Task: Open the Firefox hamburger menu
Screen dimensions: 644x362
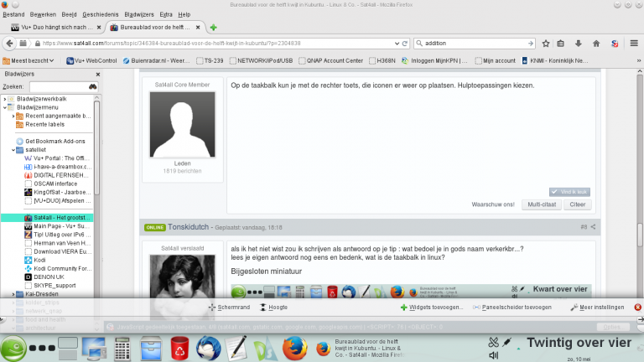Action: (x=633, y=43)
